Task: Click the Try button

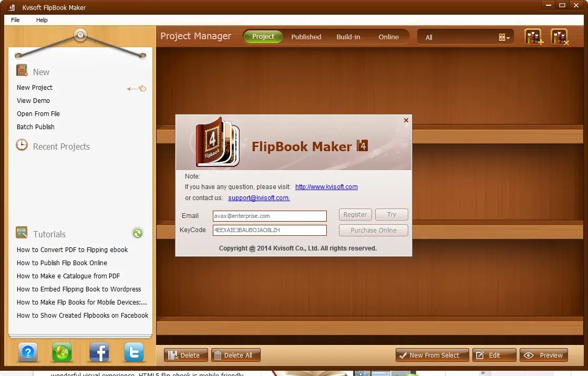Action: [391, 214]
